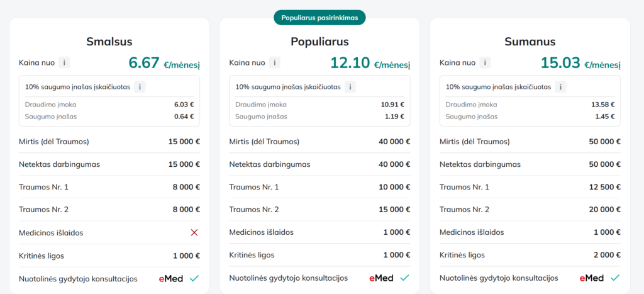
Task: Click the red X for Smalsus Medicinos išlaidos
Action: pyautogui.click(x=194, y=232)
